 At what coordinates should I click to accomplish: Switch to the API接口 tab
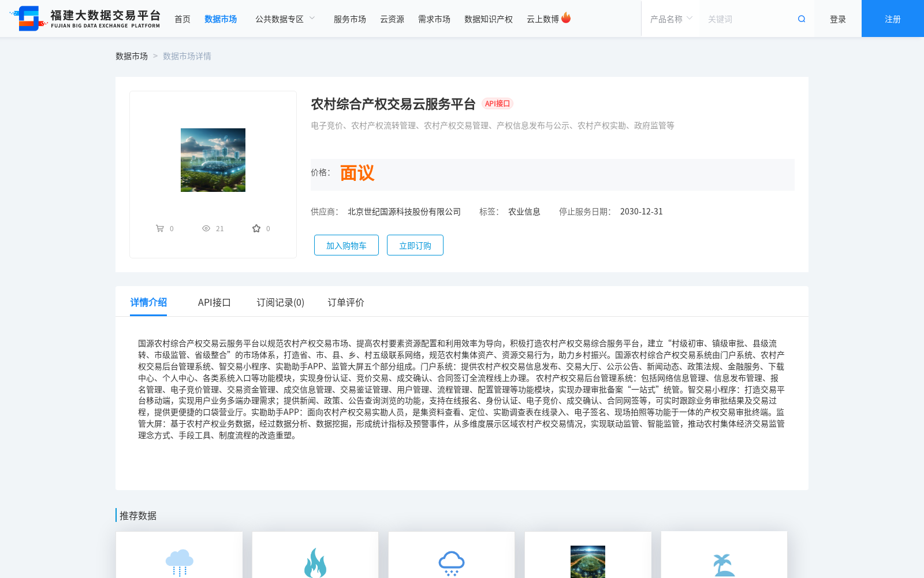click(214, 302)
